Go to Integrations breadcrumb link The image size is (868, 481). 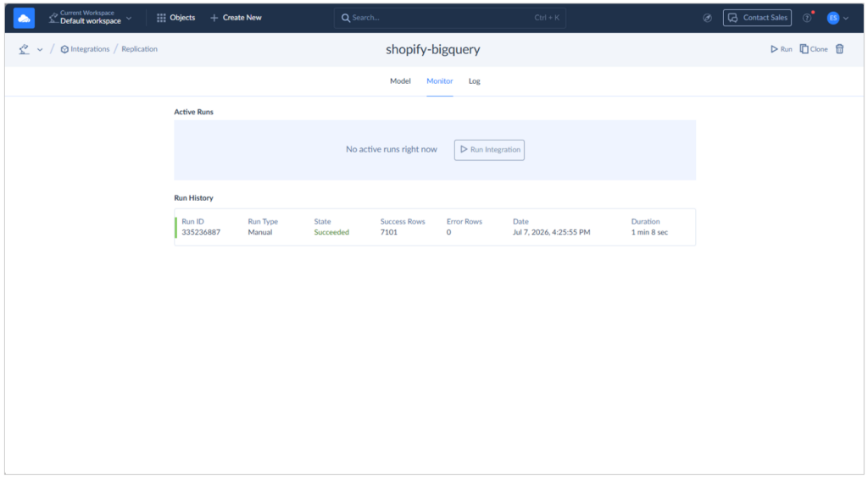click(85, 49)
